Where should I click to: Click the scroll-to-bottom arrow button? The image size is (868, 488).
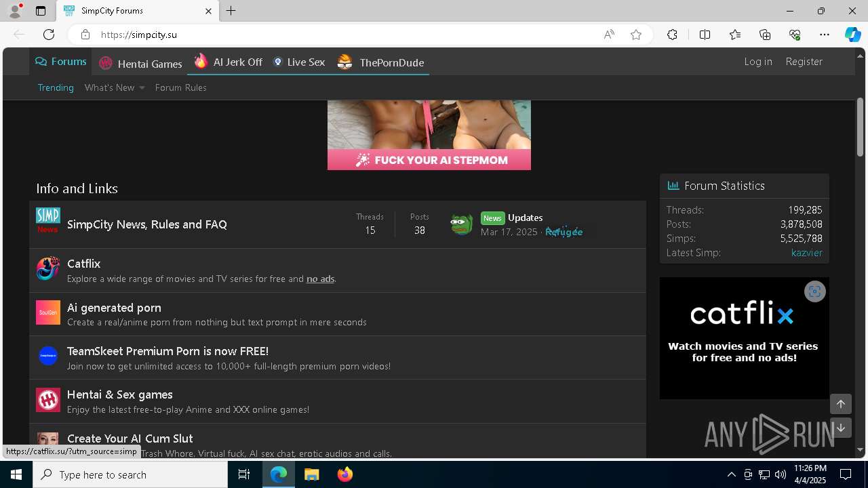coord(841,428)
